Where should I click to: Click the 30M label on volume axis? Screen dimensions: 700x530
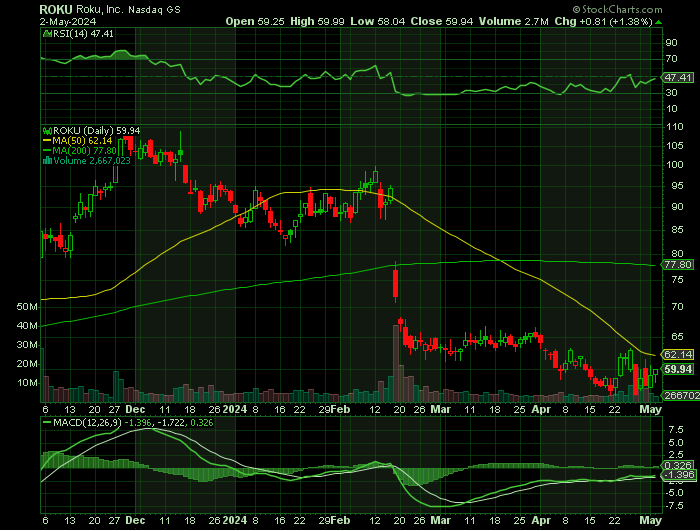(27, 345)
